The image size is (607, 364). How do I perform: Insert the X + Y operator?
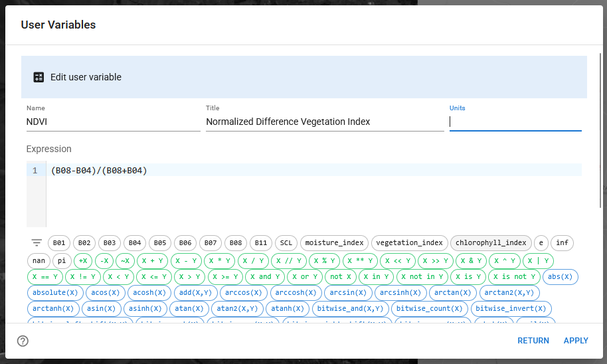coord(153,260)
